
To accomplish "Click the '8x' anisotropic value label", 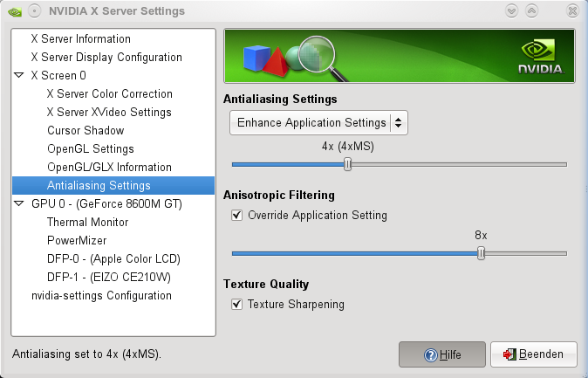I will (481, 236).
